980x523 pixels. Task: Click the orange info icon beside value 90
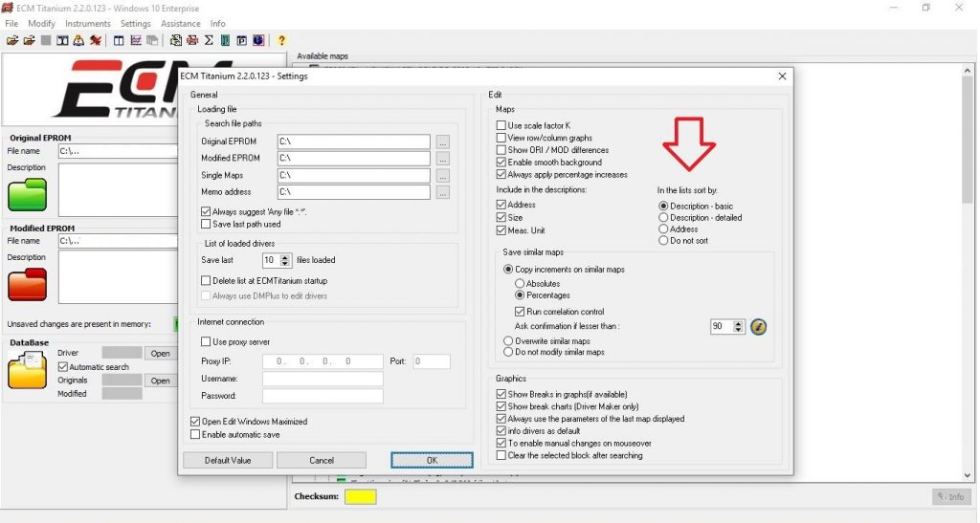point(758,326)
